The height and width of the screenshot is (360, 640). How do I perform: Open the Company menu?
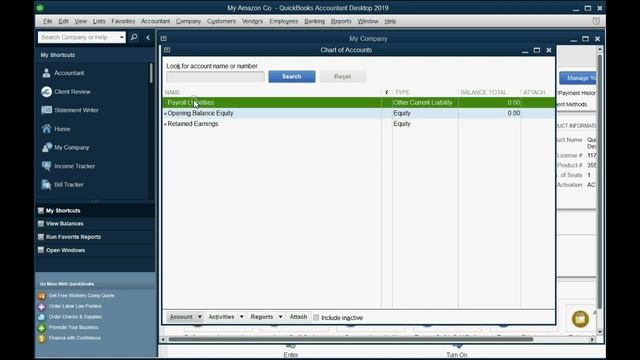click(x=189, y=21)
